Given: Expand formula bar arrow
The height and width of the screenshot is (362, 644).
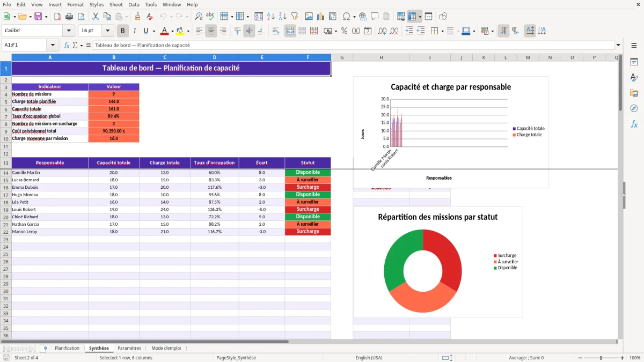Looking at the screenshot, I should tap(618, 45).
